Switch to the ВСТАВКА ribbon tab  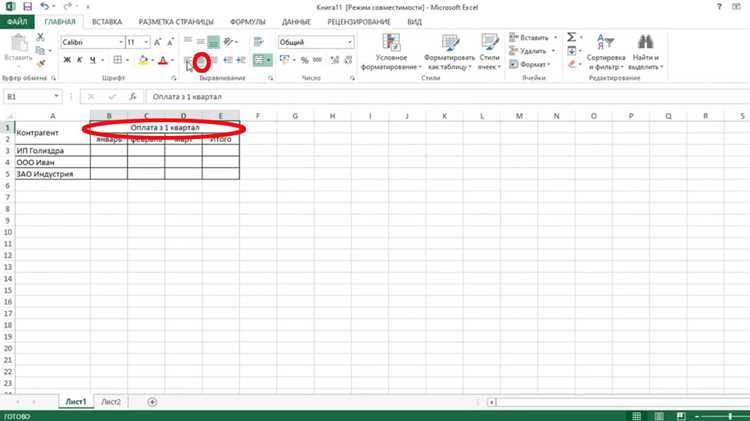coord(107,22)
